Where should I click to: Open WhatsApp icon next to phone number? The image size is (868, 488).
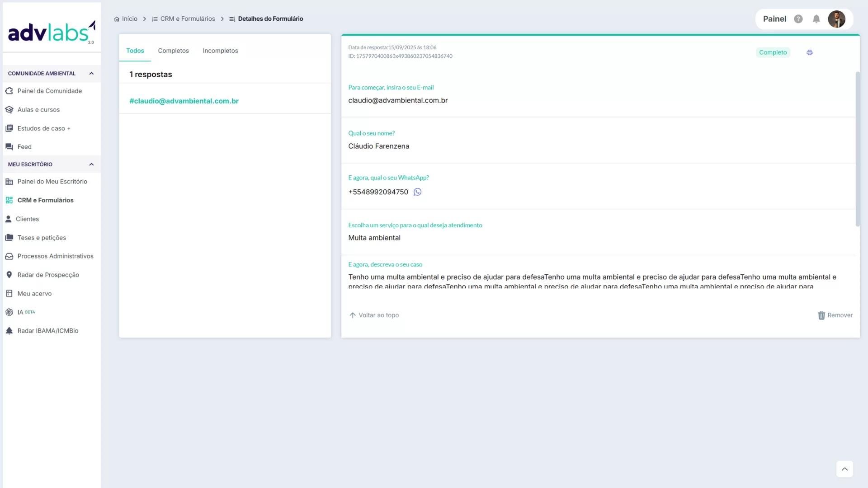click(417, 192)
